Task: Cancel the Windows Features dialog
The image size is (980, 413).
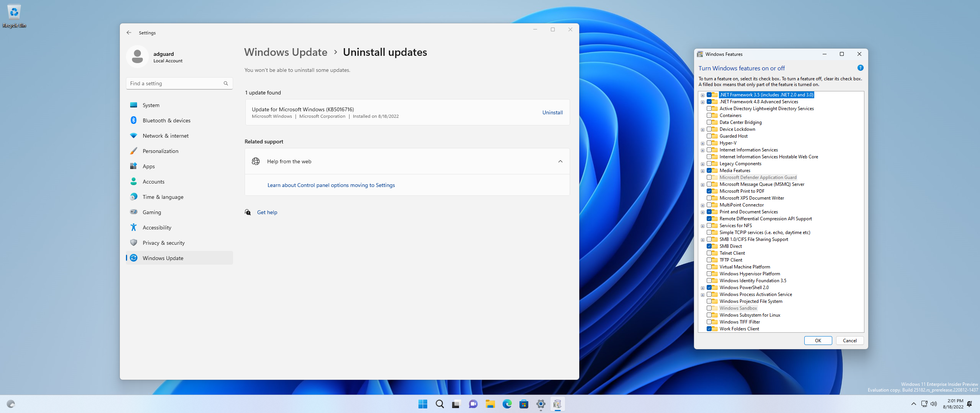Action: [849, 341]
